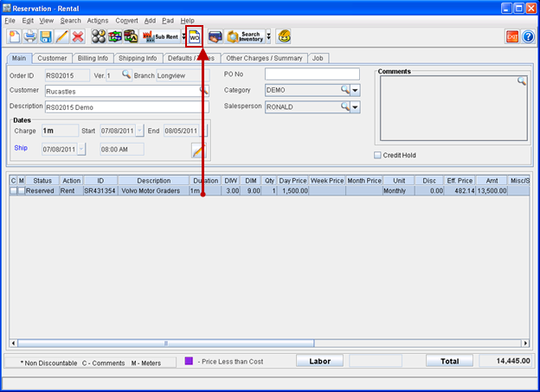Click the Print toolbar icon
This screenshot has height=392, width=540.
click(30, 36)
